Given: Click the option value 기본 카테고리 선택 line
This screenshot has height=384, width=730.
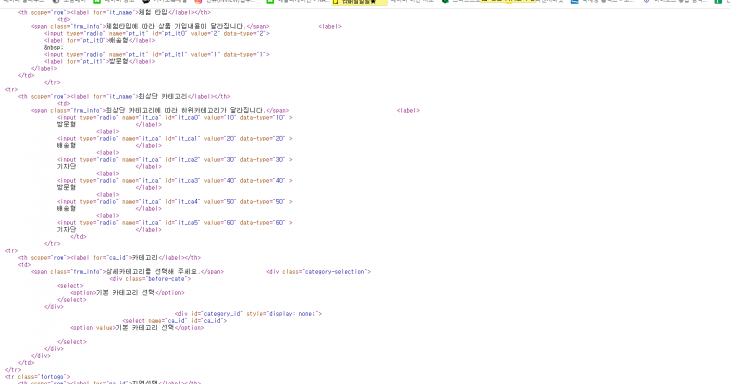Looking at the screenshot, I should (x=137, y=328).
